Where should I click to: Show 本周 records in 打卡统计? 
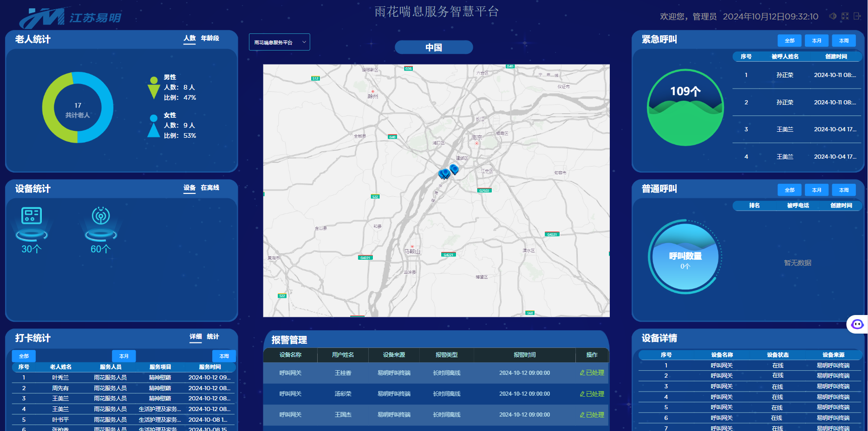click(224, 356)
